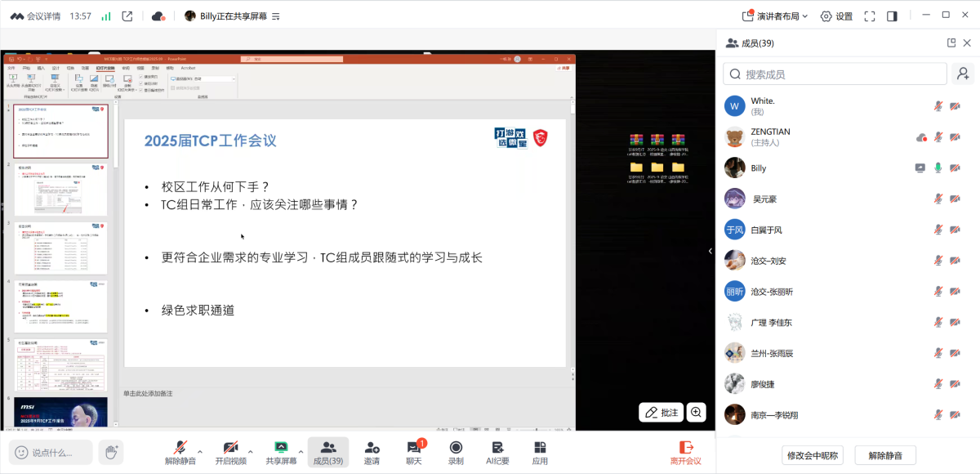Expand the 演讲者布局 layout dropdown
980x474 pixels.
click(x=775, y=16)
